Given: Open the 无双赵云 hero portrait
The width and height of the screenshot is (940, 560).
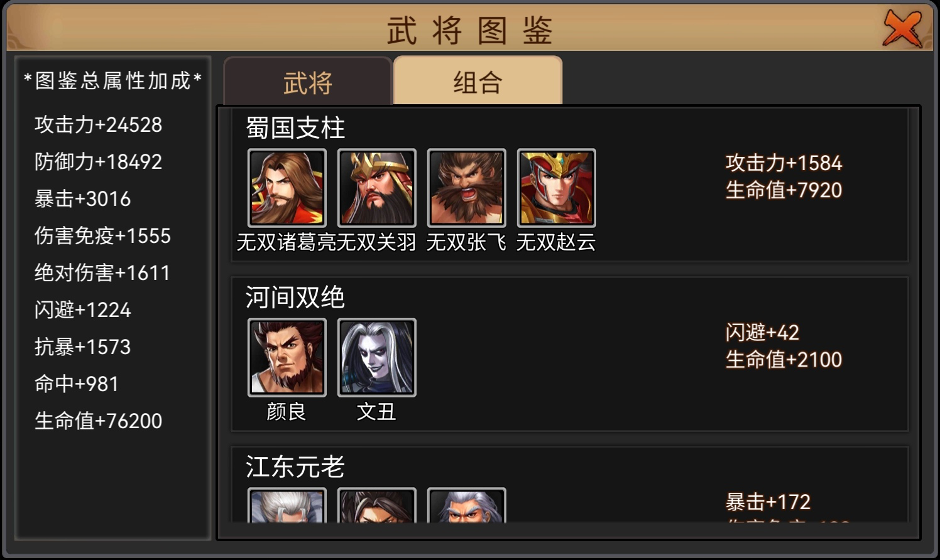Looking at the screenshot, I should click(x=557, y=188).
